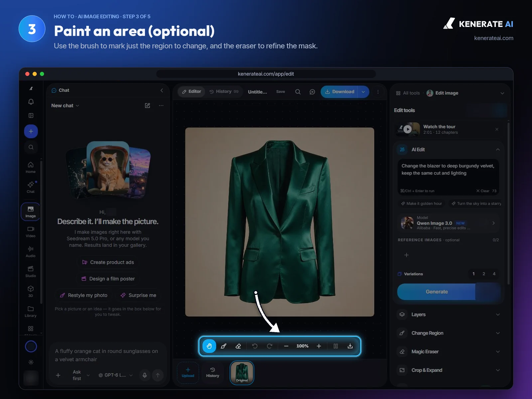Open the comments icon in editor header
Viewport: 532px width, 399px height.
click(312, 92)
